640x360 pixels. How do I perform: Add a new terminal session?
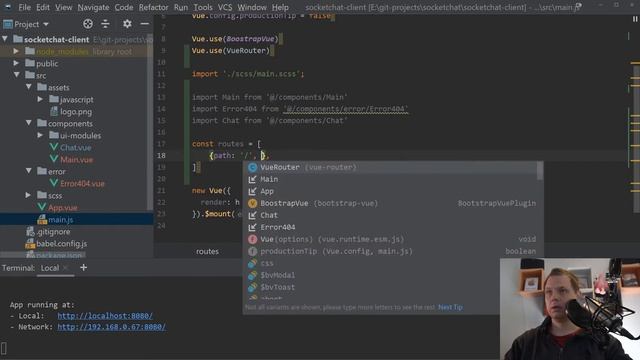tap(84, 268)
